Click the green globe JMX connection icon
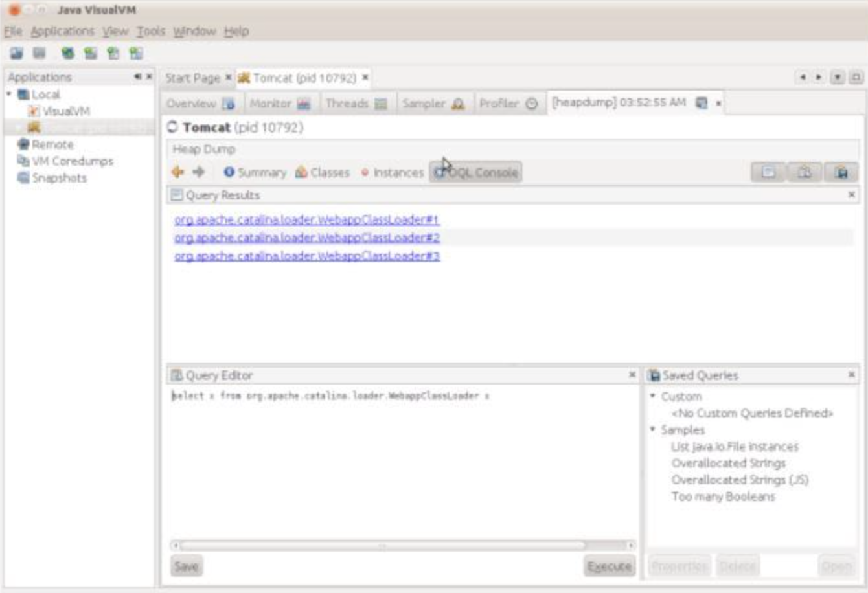The width and height of the screenshot is (868, 593). tap(67, 53)
